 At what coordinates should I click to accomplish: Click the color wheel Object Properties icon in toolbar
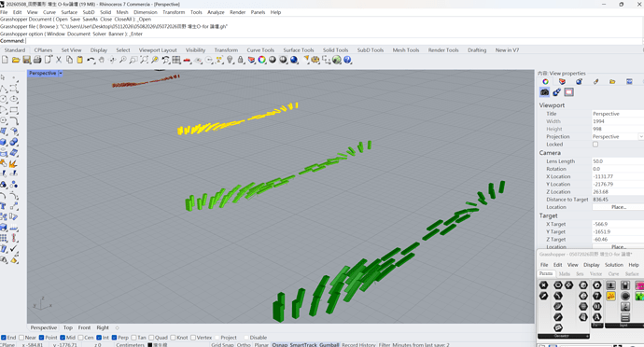point(262,60)
